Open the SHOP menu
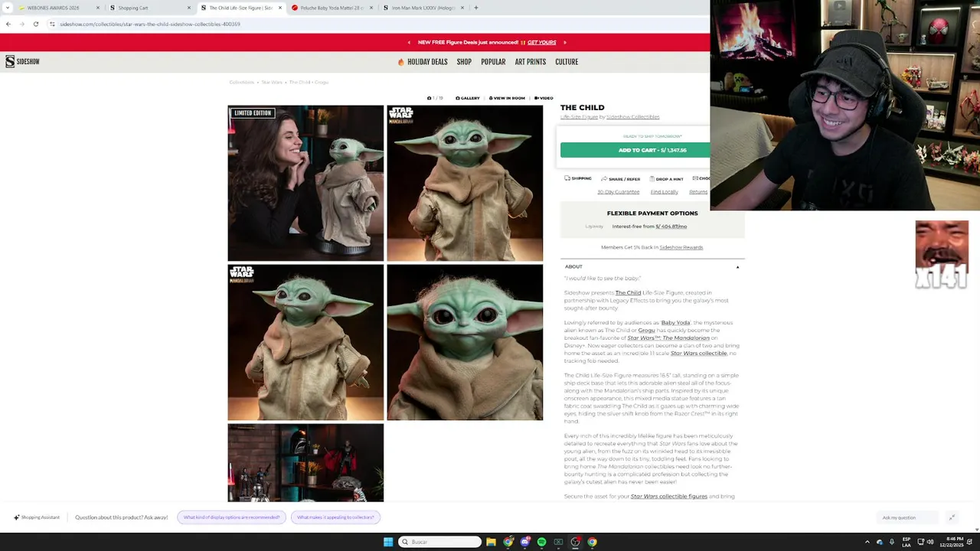Viewport: 980px width, 551px height. (x=464, y=62)
